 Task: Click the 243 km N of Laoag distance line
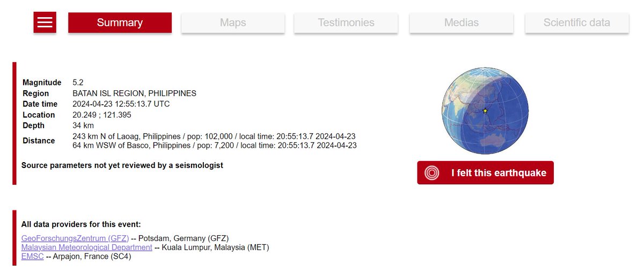(214, 136)
